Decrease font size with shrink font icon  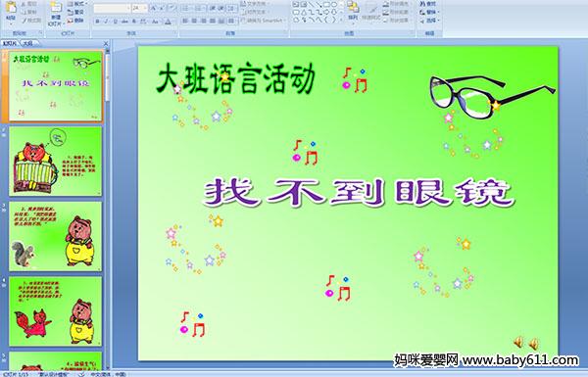tap(163, 8)
